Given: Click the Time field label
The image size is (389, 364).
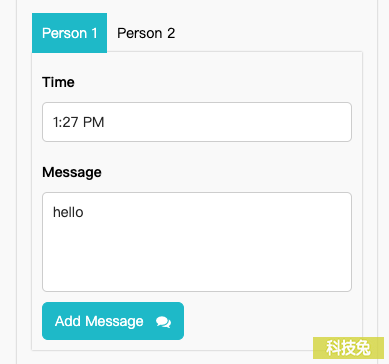Looking at the screenshot, I should coord(58,82).
